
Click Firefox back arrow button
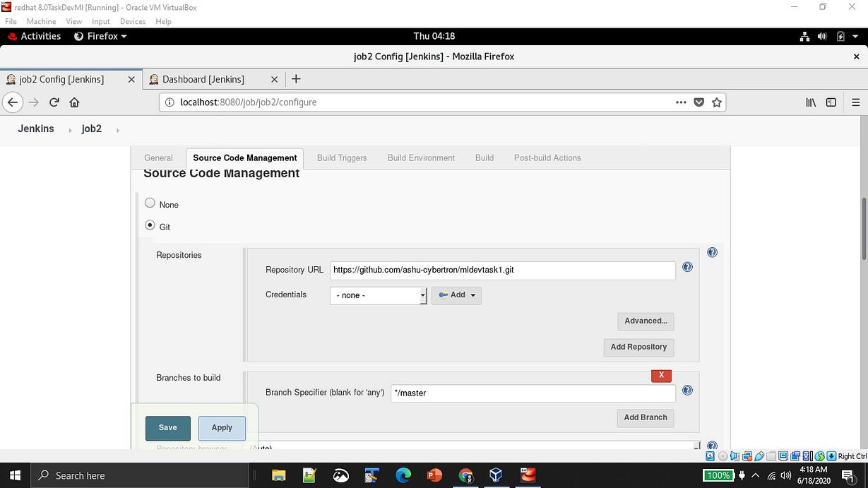coord(12,102)
